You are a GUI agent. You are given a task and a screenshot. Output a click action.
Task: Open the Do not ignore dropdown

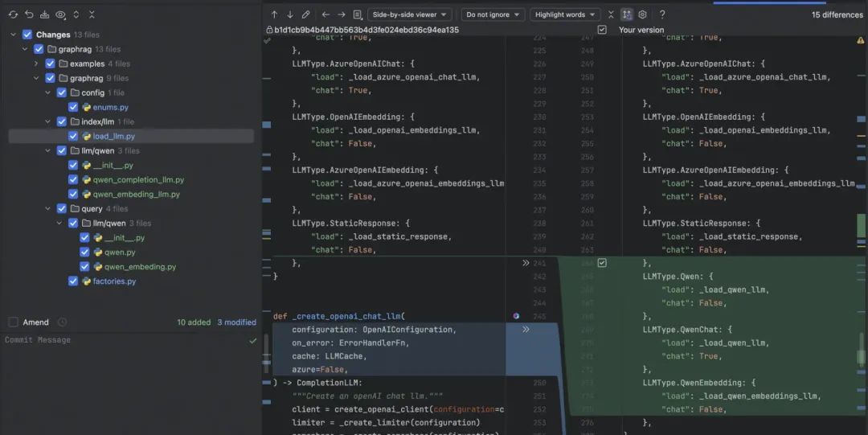pos(493,14)
